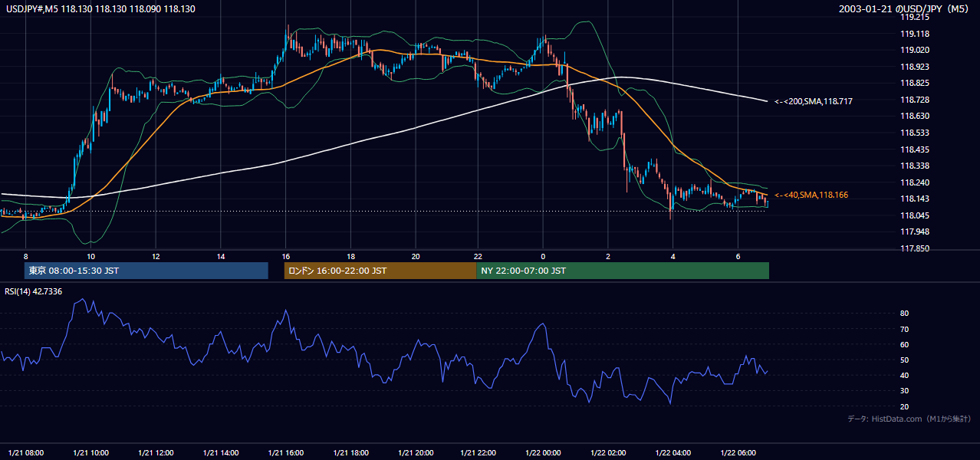The image size is (980, 460).
Task: Select the 東京 08:00-15:30 JST session bar
Action: [x=146, y=271]
